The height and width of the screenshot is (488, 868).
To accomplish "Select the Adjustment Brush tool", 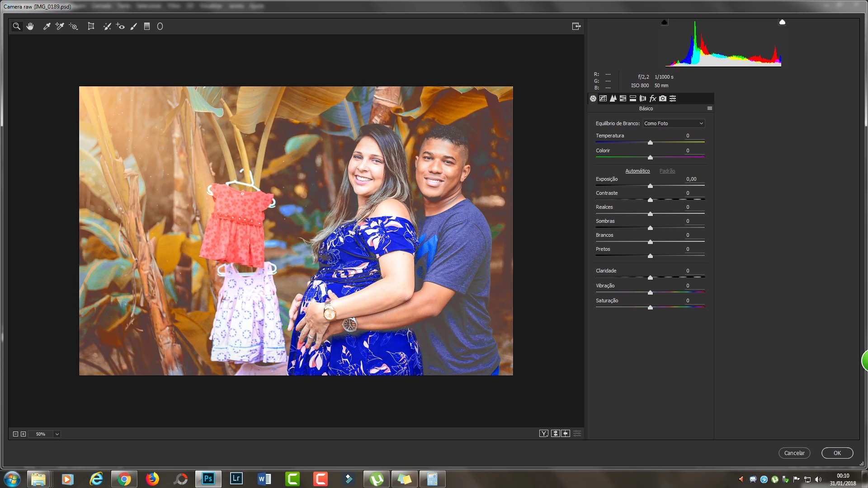I will pyautogui.click(x=134, y=26).
